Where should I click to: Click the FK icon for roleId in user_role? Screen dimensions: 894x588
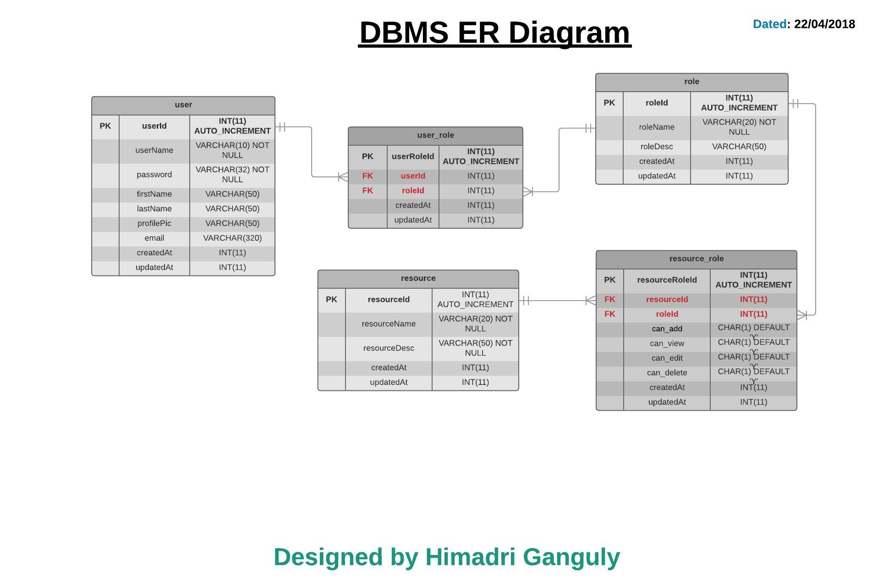365,190
